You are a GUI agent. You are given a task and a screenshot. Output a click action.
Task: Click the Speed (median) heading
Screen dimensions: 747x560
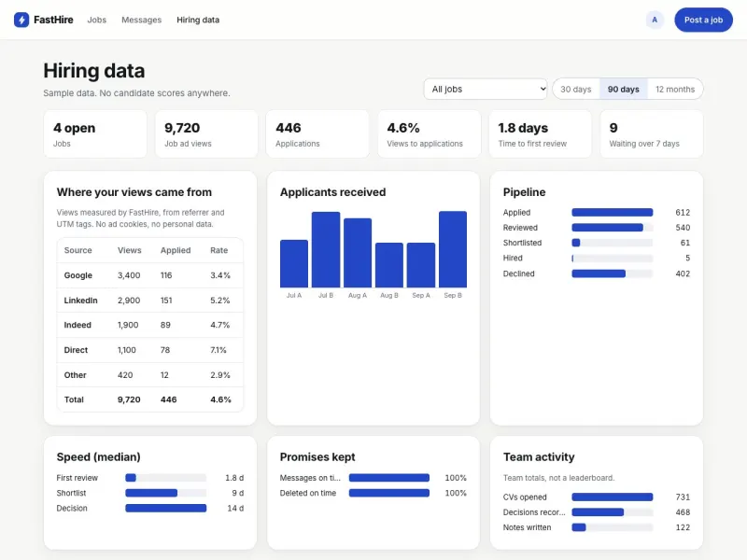(99, 456)
